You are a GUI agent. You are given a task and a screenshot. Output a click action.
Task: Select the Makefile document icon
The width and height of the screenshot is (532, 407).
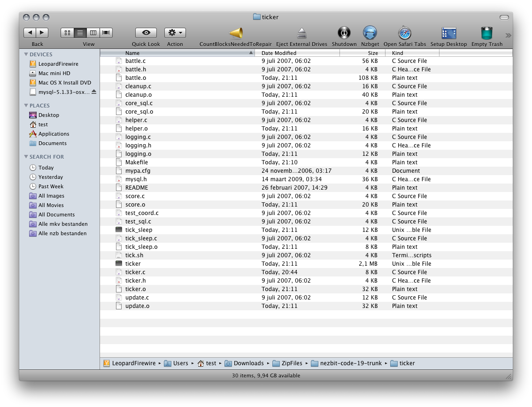(119, 162)
